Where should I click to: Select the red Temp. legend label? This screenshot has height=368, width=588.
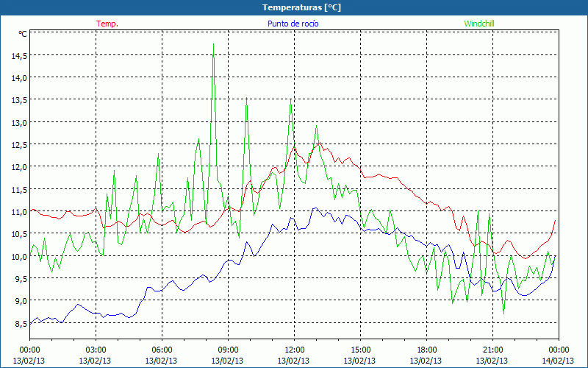pos(107,24)
